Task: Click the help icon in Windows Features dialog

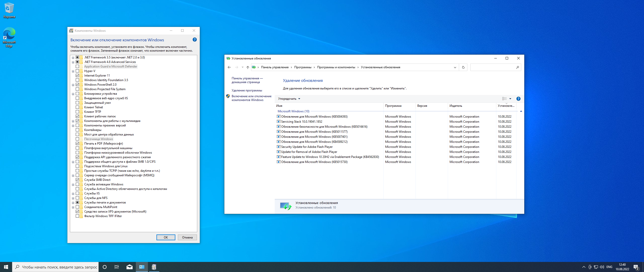Action: 194,40
